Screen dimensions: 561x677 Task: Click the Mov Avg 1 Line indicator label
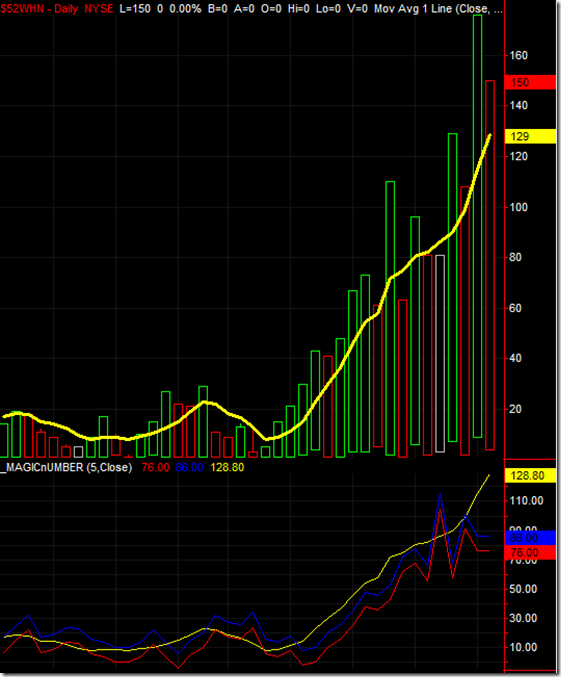point(438,9)
